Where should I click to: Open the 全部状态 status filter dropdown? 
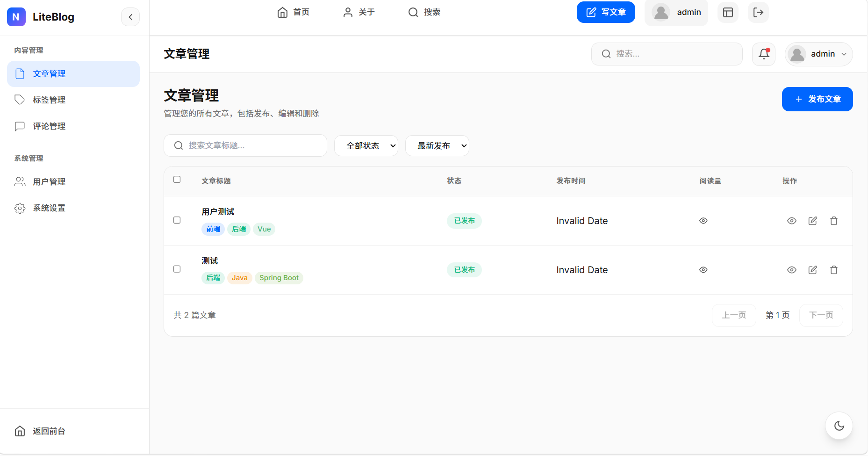pos(366,146)
